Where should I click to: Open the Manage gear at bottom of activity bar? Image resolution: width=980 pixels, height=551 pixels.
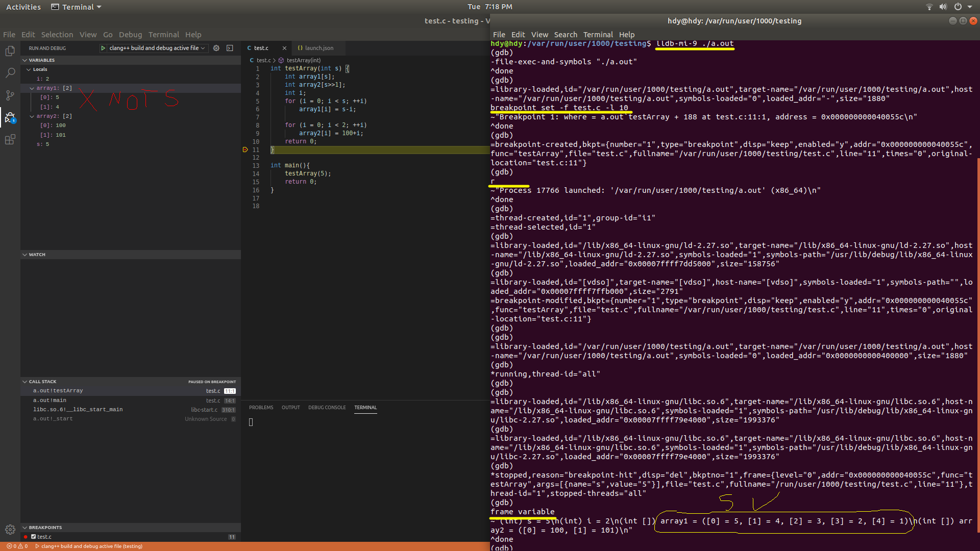coord(10,530)
